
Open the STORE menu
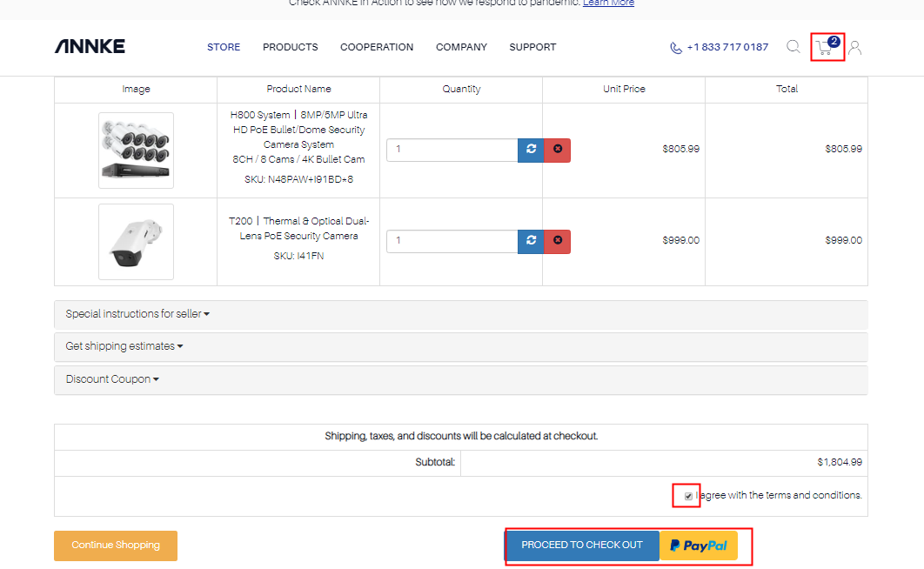tap(224, 47)
